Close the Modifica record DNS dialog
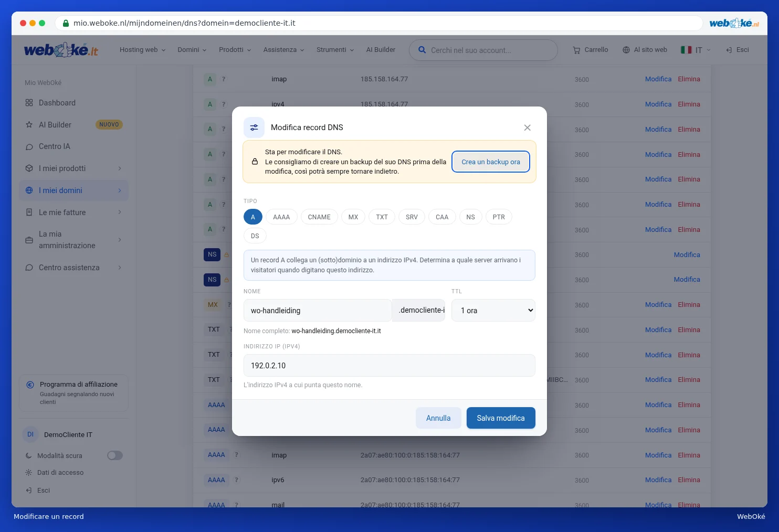779x532 pixels. coord(528,127)
